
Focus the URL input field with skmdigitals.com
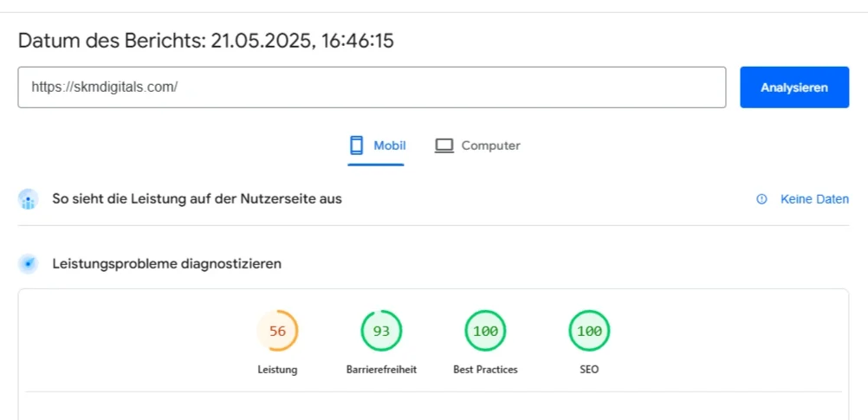pos(372,87)
